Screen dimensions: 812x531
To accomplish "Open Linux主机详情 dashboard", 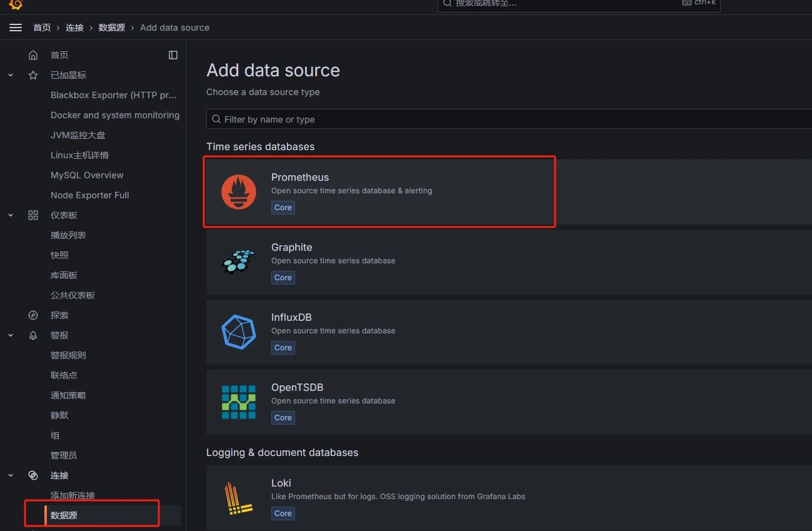I will (x=80, y=155).
